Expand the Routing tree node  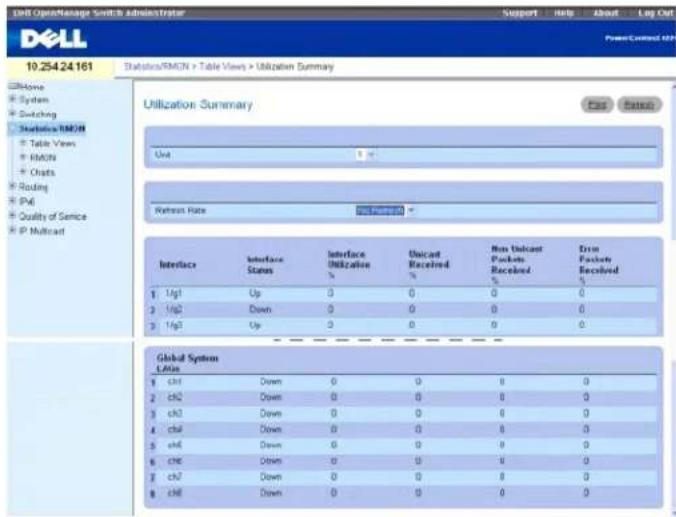tap(13, 187)
